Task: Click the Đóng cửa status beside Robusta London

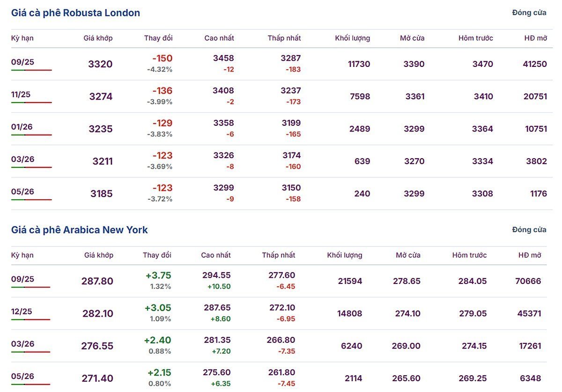Action: click(x=529, y=13)
